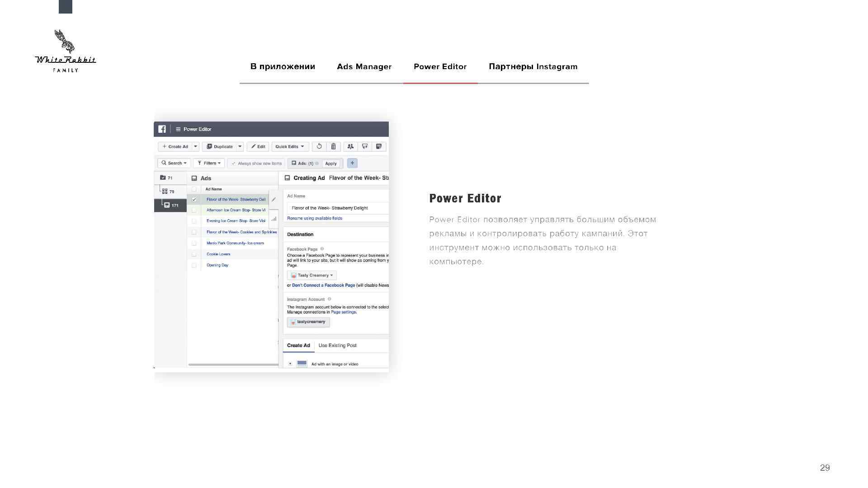Select the Ad with image or video radio
The width and height of the screenshot is (868, 488).
tap(290, 364)
